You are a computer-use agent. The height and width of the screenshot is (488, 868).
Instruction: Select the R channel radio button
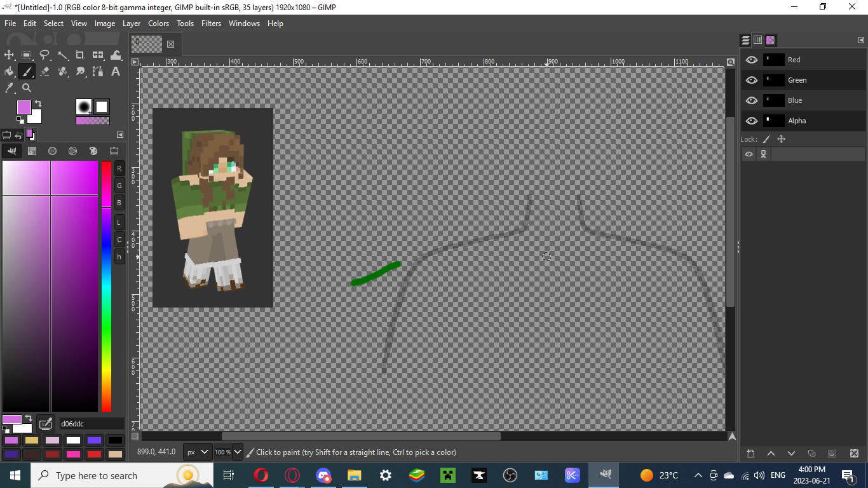tap(119, 168)
